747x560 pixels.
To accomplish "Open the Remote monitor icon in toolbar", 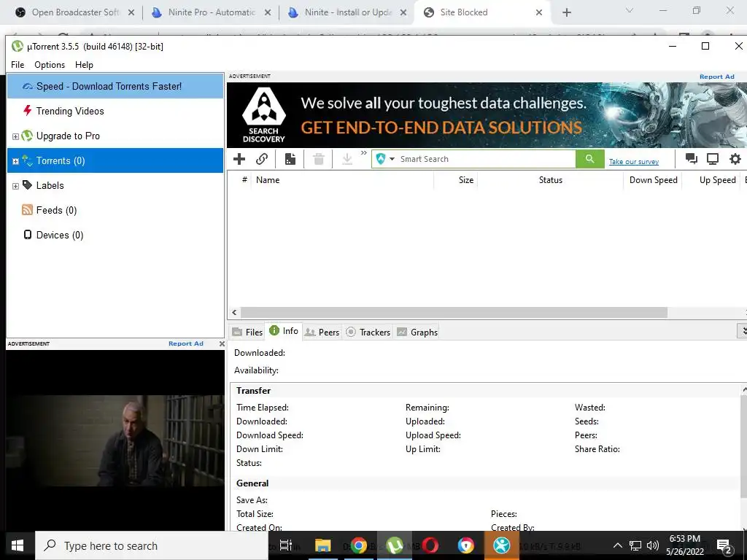I will 713,159.
